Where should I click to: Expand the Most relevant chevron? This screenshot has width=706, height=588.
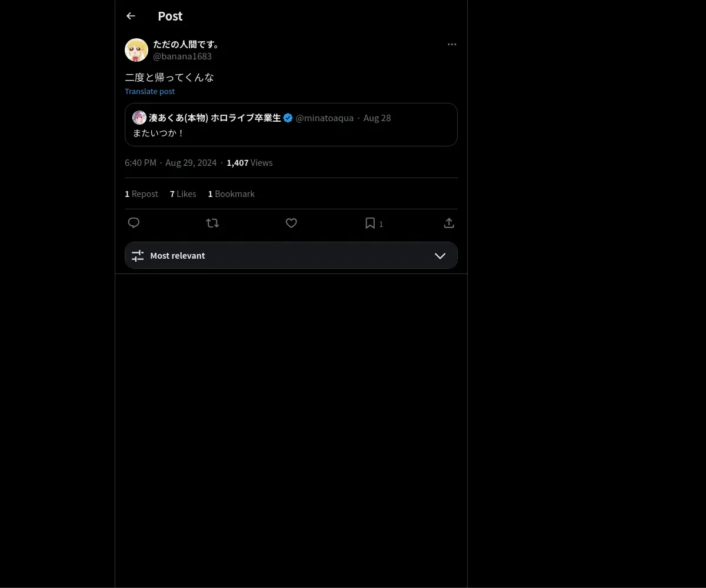click(x=440, y=256)
